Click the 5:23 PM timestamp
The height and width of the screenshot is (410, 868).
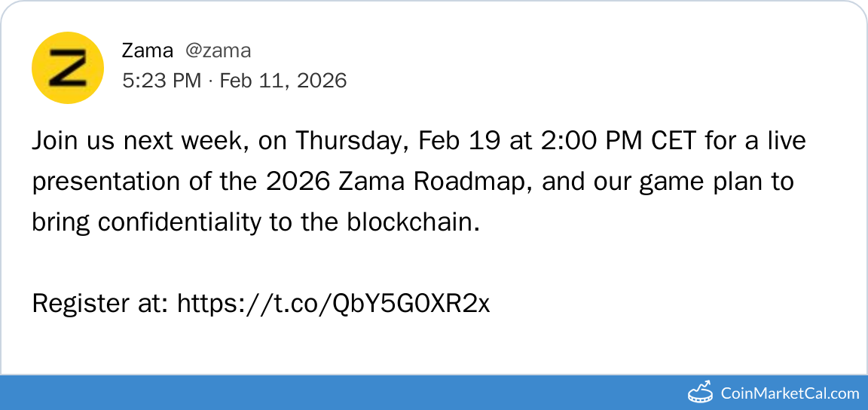pyautogui.click(x=161, y=81)
